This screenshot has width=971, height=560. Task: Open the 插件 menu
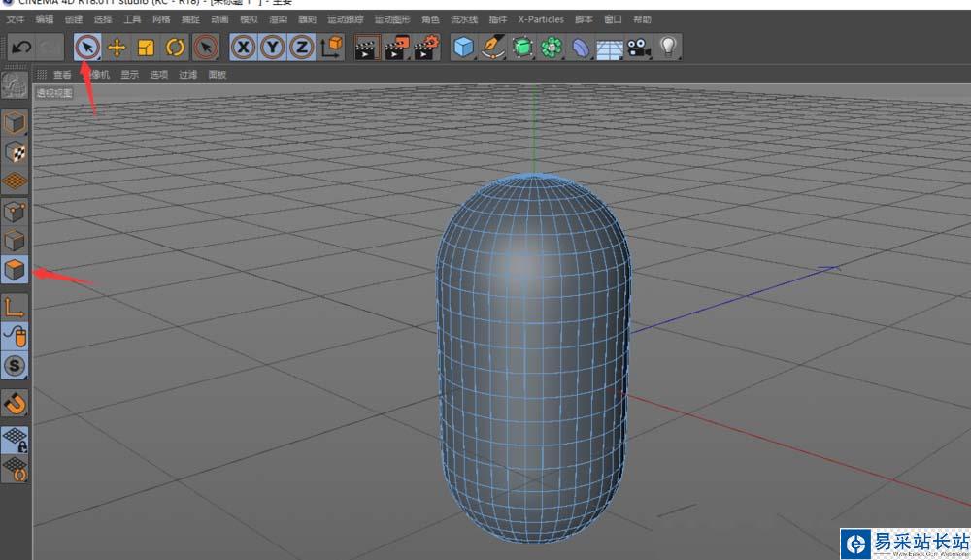pos(498,19)
